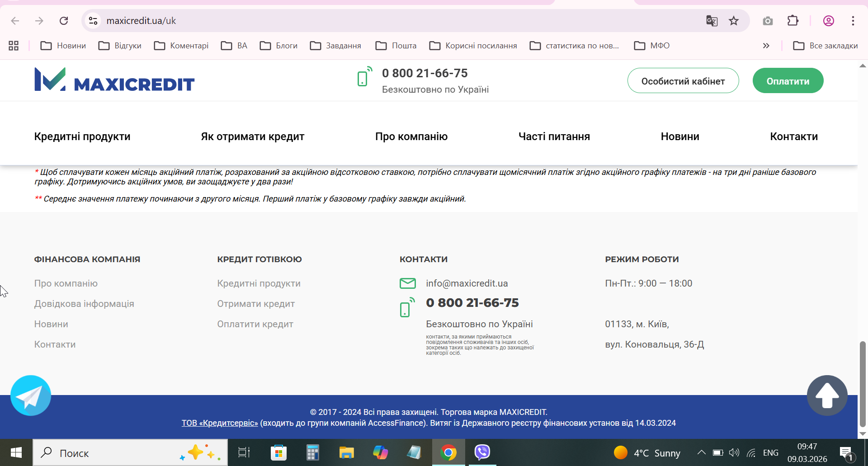Open the apps grid in bookmarks bar
The image size is (868, 466).
(14, 46)
